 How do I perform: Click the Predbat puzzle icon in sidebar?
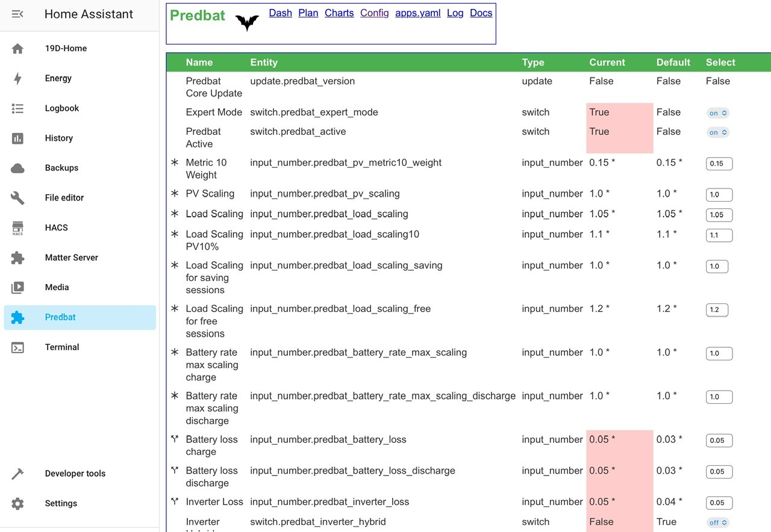point(17,317)
